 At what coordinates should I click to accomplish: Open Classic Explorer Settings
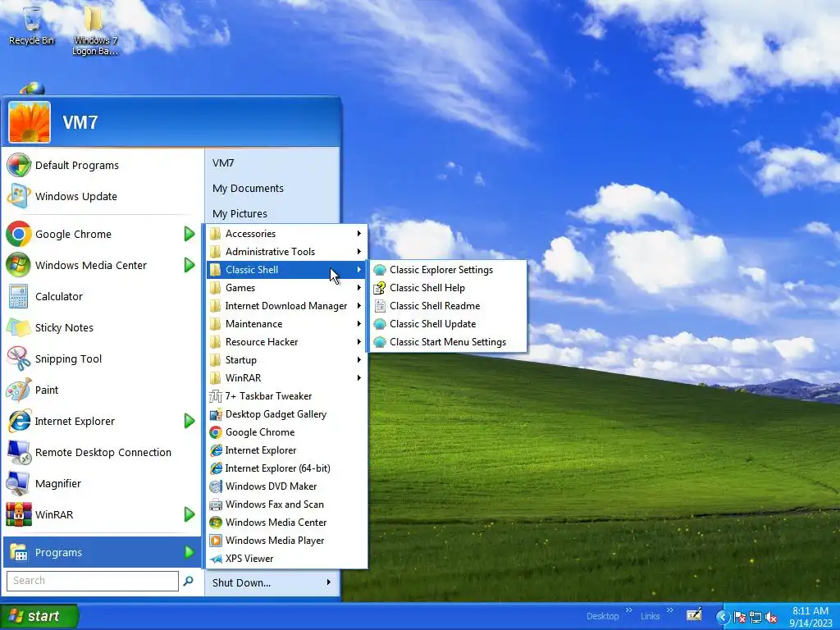click(448, 269)
